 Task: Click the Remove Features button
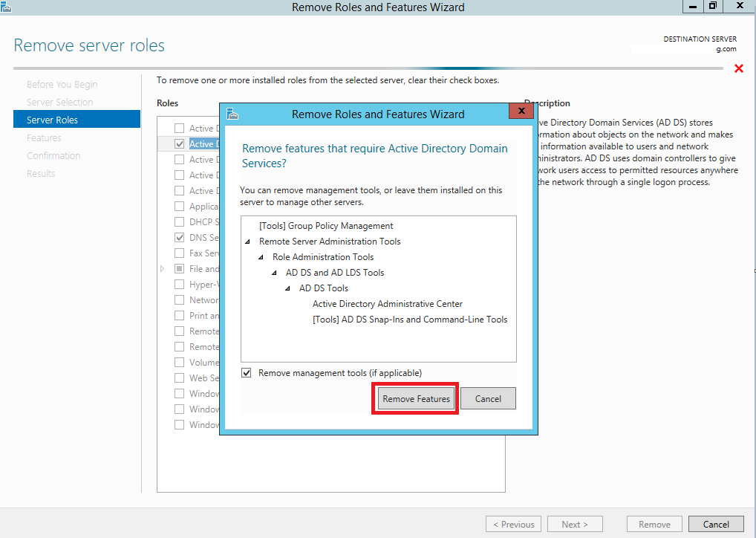[x=415, y=398]
